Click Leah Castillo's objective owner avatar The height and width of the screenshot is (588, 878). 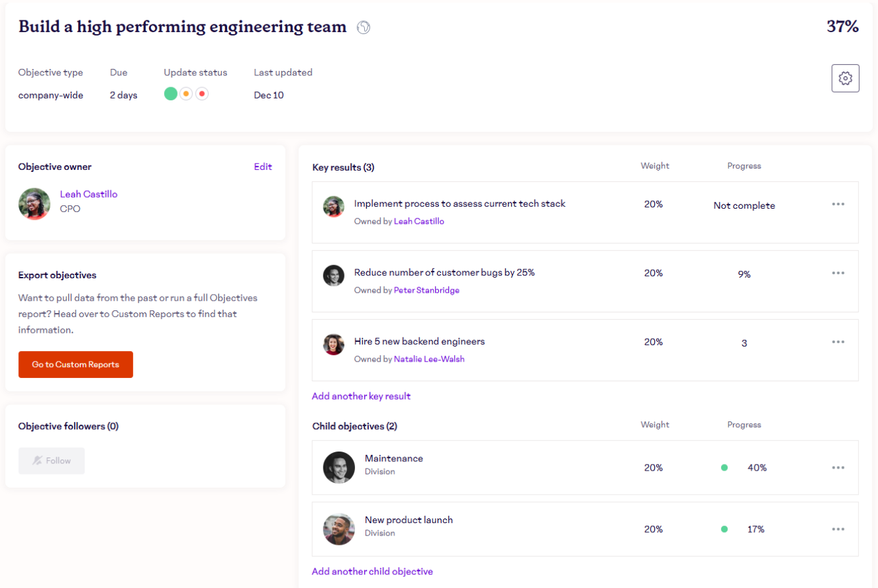coord(34,204)
